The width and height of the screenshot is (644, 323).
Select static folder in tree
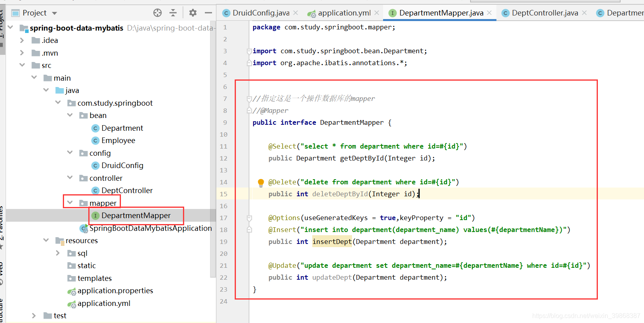point(86,266)
